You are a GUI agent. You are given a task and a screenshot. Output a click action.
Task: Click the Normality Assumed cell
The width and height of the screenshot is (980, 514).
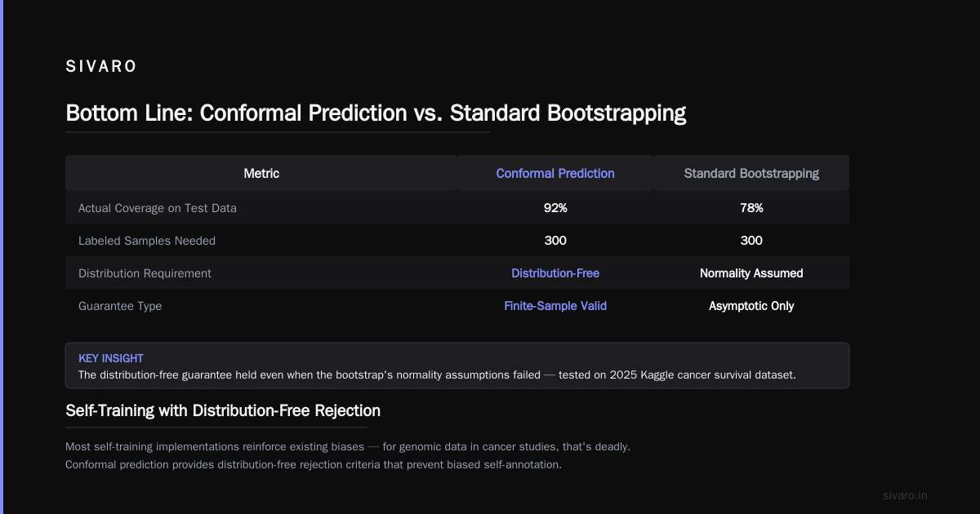(751, 273)
